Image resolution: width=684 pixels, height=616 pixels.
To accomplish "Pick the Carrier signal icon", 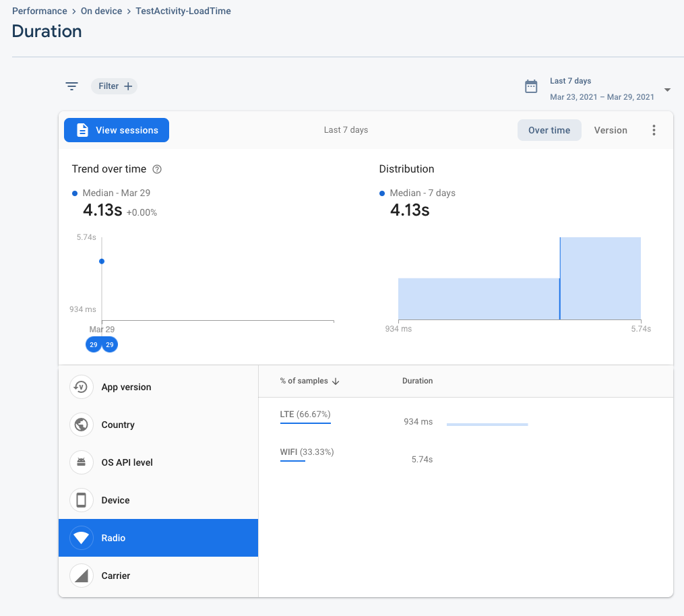I will [x=82, y=576].
